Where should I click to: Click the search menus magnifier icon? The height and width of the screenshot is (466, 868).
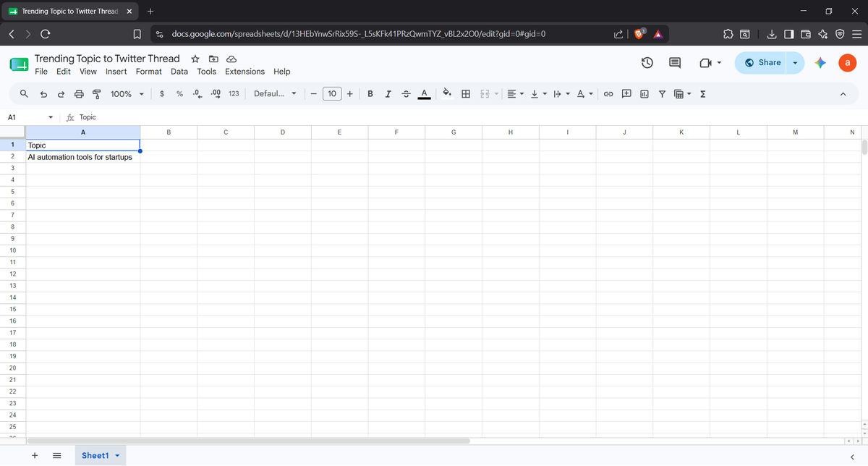coord(25,94)
